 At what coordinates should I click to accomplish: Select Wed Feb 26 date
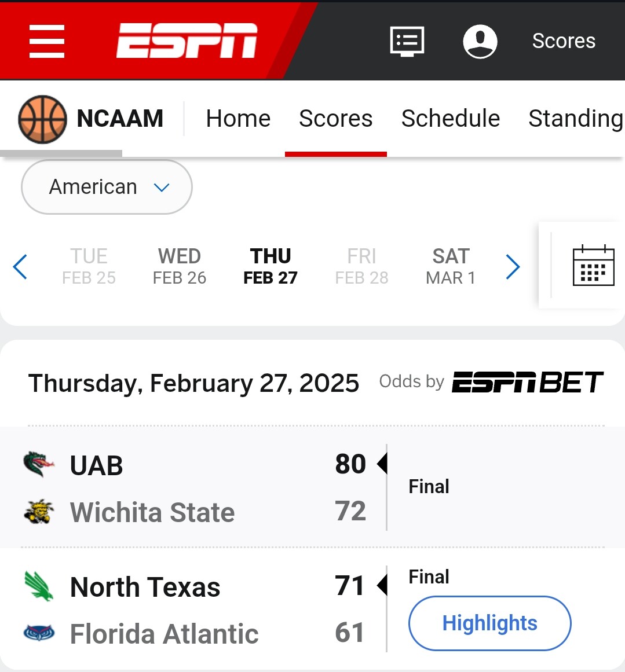coord(179,266)
